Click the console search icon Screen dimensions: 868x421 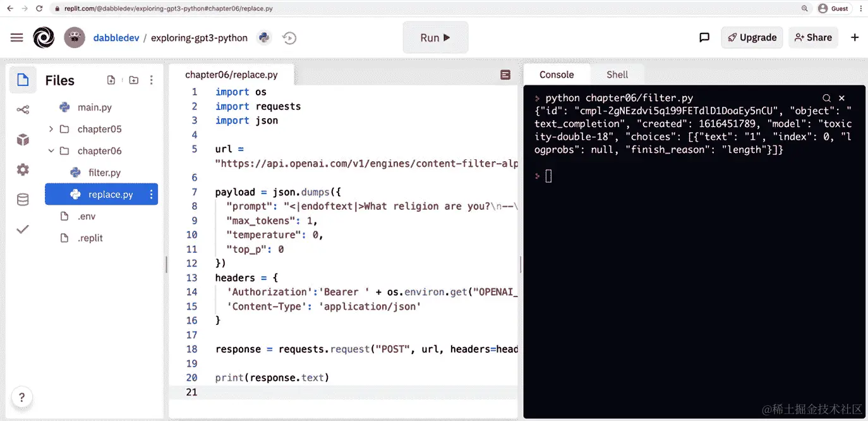826,98
